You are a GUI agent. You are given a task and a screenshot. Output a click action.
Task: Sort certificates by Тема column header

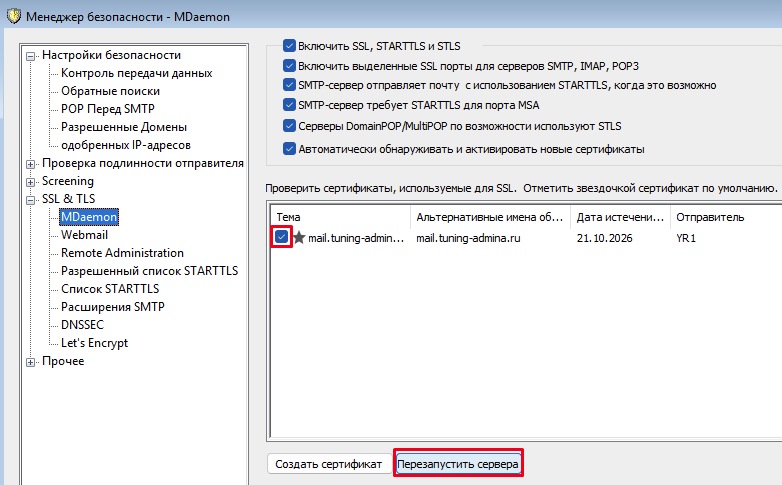click(x=341, y=217)
